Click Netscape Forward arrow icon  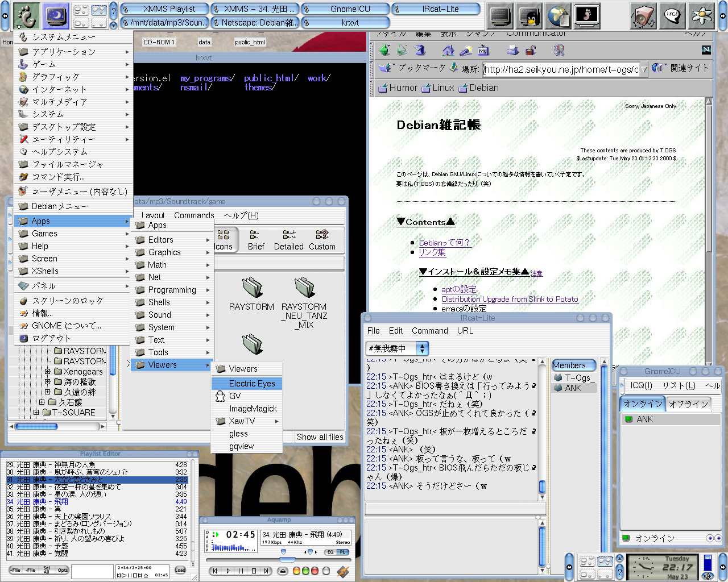pyautogui.click(x=402, y=51)
